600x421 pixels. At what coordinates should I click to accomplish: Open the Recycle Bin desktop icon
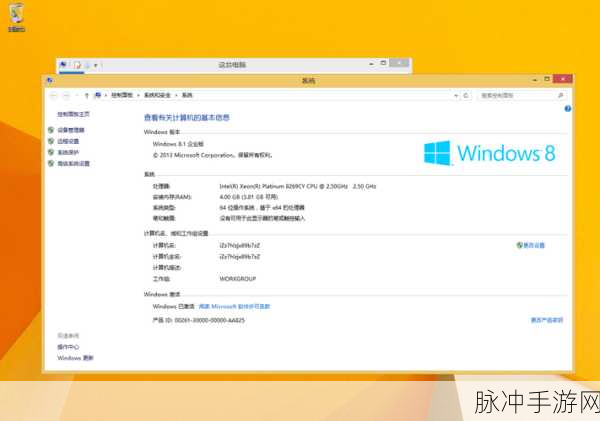coord(16,17)
